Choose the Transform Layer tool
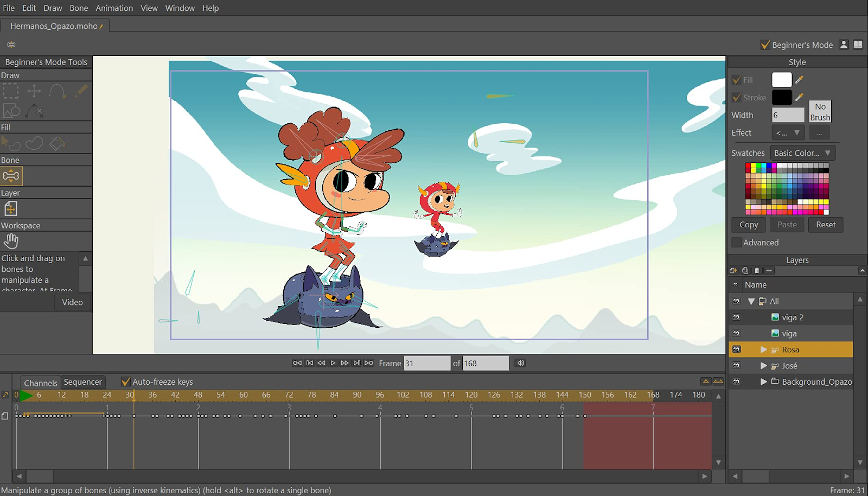This screenshot has height=496, width=868. pyautogui.click(x=11, y=208)
